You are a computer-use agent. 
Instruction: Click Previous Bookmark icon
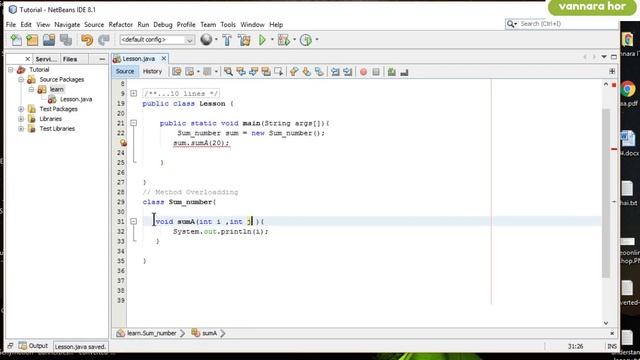pyautogui.click(x=294, y=72)
